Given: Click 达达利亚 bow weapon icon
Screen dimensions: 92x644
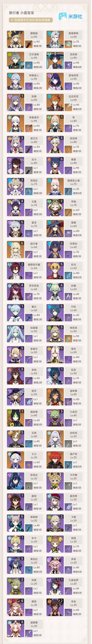Looking at the screenshot, I should (x=68, y=107).
